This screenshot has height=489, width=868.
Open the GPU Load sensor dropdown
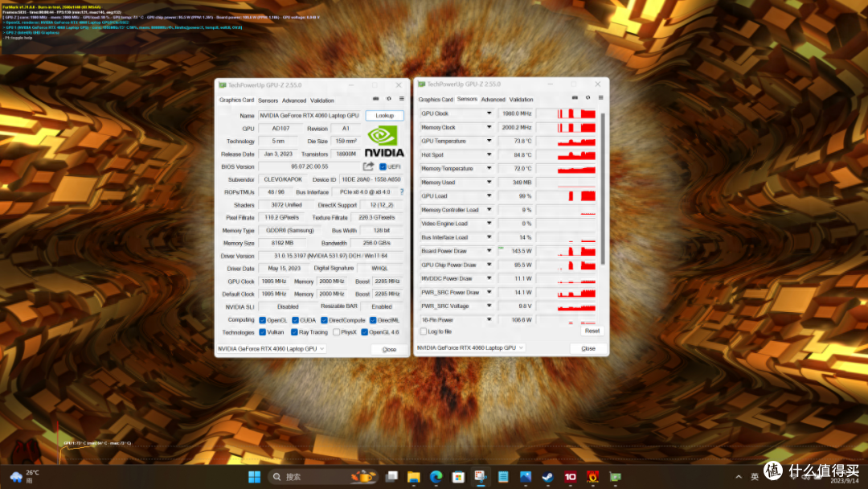point(489,196)
